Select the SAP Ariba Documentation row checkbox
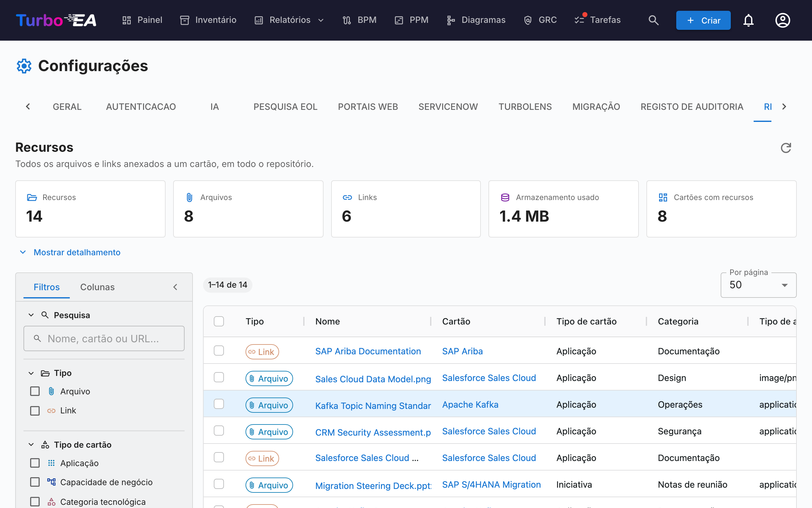This screenshot has width=812, height=508. coord(219,351)
